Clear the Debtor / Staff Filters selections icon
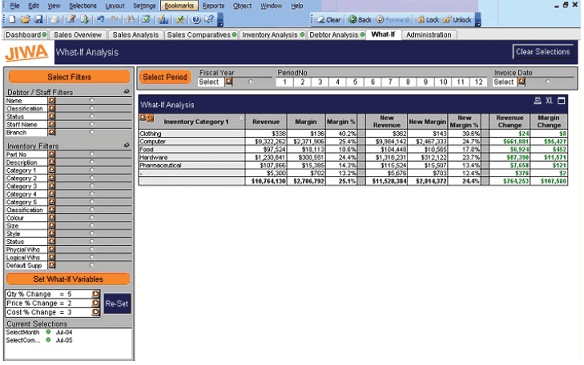 tap(127, 91)
